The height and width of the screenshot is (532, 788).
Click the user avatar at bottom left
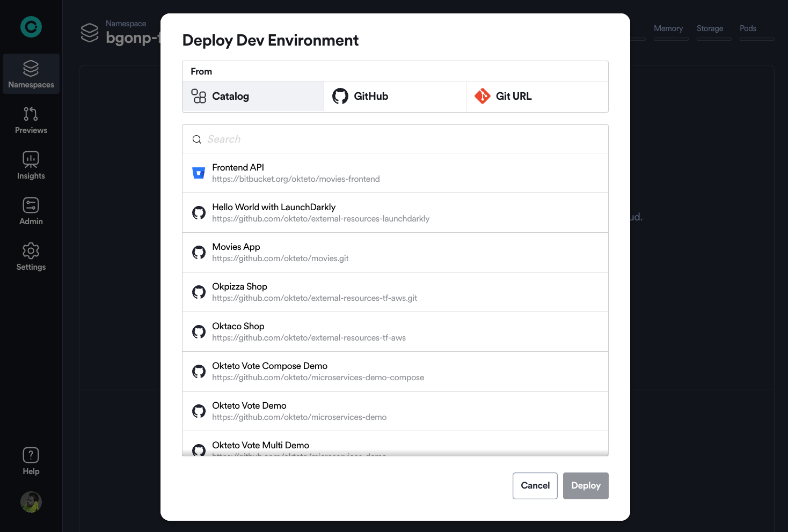pyautogui.click(x=31, y=502)
